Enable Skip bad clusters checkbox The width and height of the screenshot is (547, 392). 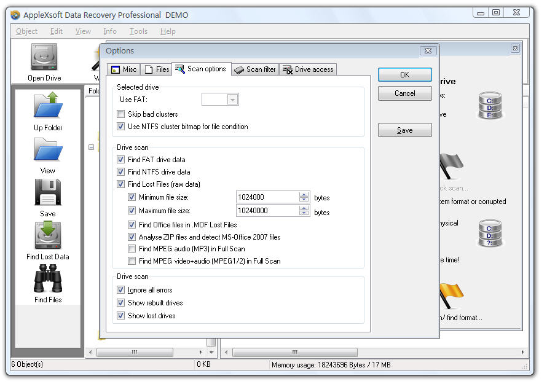[x=120, y=114]
